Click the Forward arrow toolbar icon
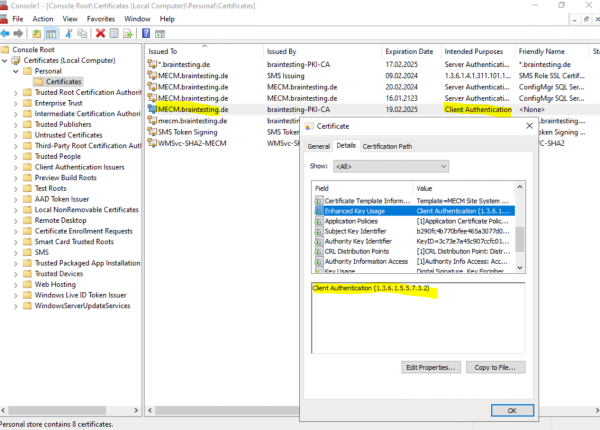Image resolution: width=600 pixels, height=430 pixels. [x=18, y=34]
